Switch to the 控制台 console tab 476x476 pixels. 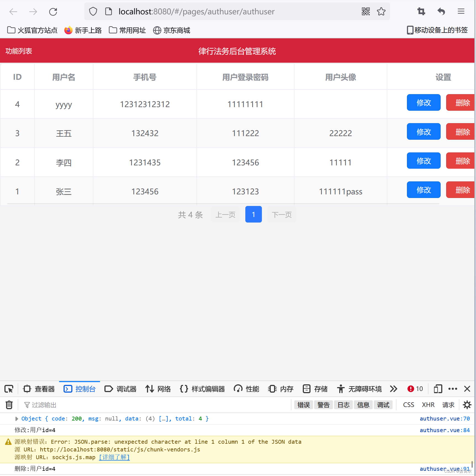click(x=80, y=389)
